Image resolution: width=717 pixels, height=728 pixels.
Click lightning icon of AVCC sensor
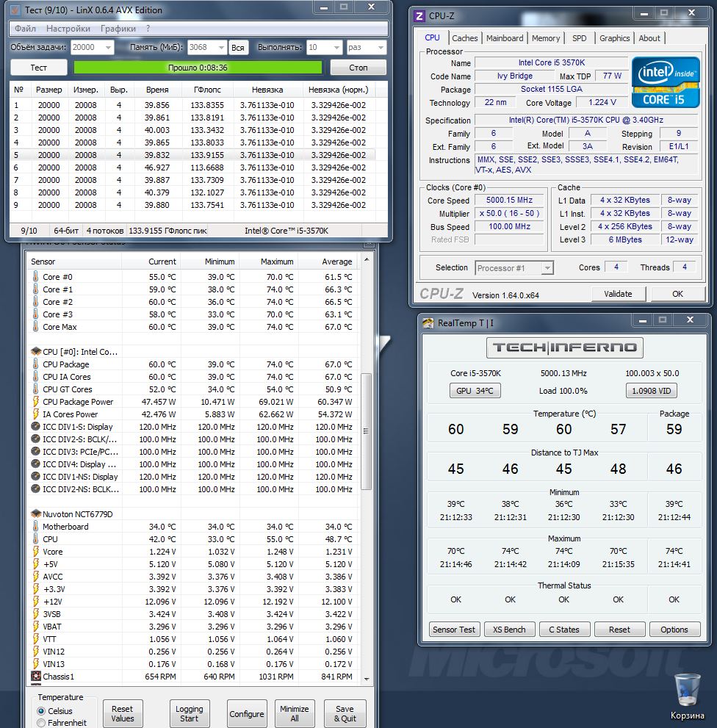pos(36,577)
